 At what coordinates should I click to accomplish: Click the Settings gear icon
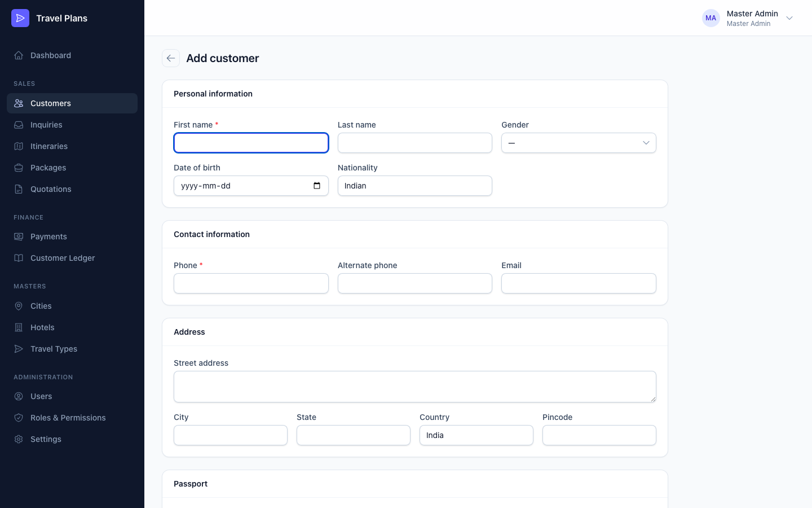19,439
